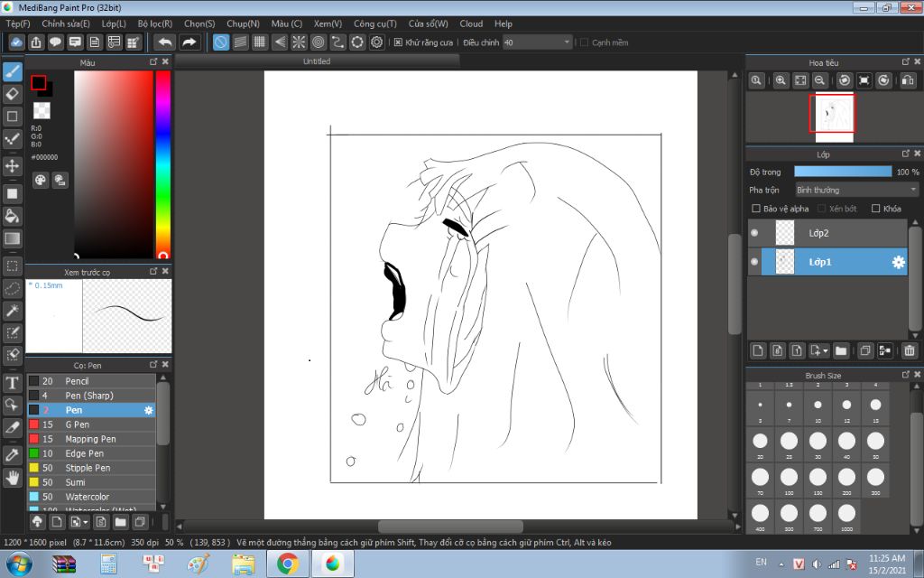This screenshot has width=924, height=578.
Task: Expand the add-brush dropdown in brush panel
Action: 86,522
